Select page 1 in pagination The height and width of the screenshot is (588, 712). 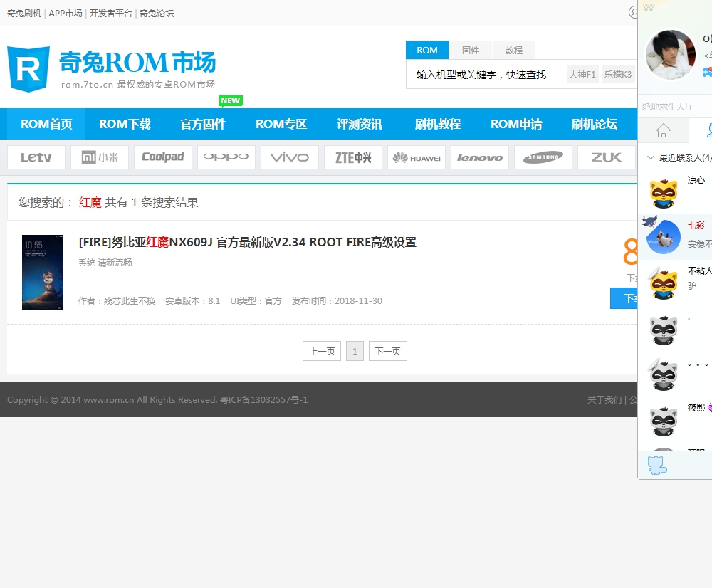pos(355,351)
